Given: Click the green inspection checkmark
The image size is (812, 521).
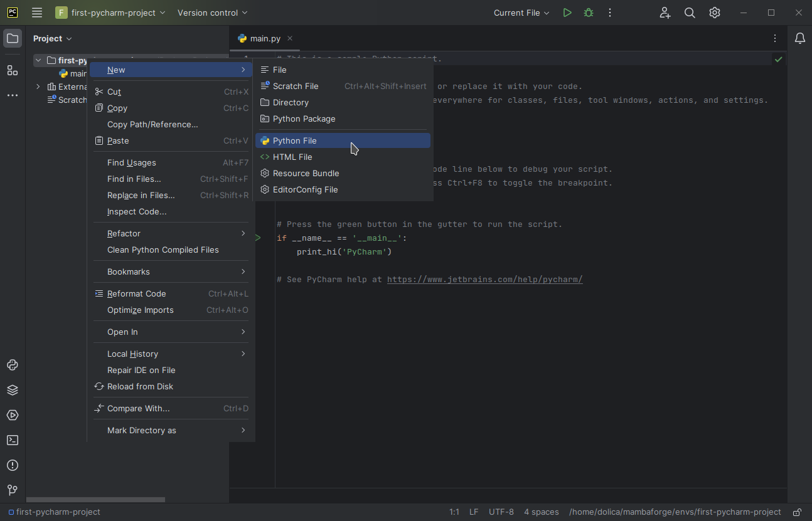Looking at the screenshot, I should [779, 59].
